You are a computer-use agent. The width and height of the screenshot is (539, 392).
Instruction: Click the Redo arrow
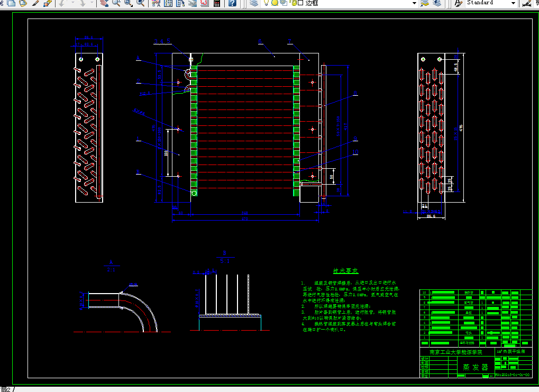click(x=83, y=3)
